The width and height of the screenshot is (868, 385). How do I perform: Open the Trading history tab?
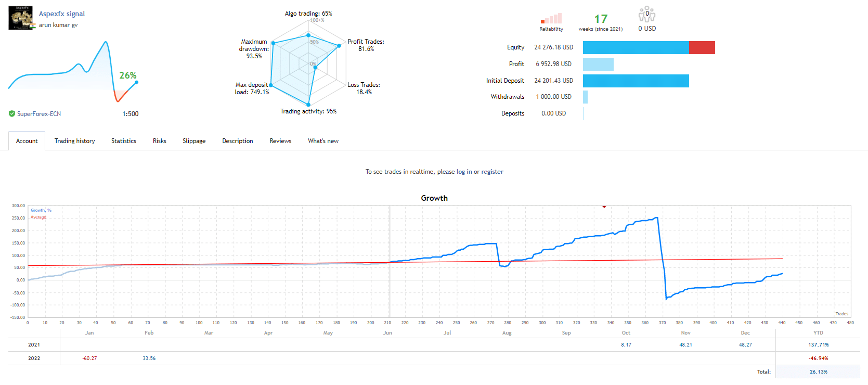74,141
